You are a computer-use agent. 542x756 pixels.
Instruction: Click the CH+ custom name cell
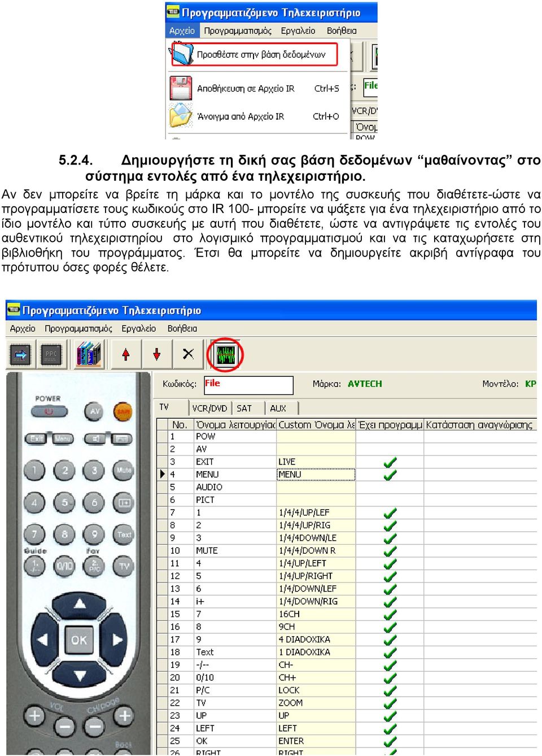pyautogui.click(x=316, y=677)
